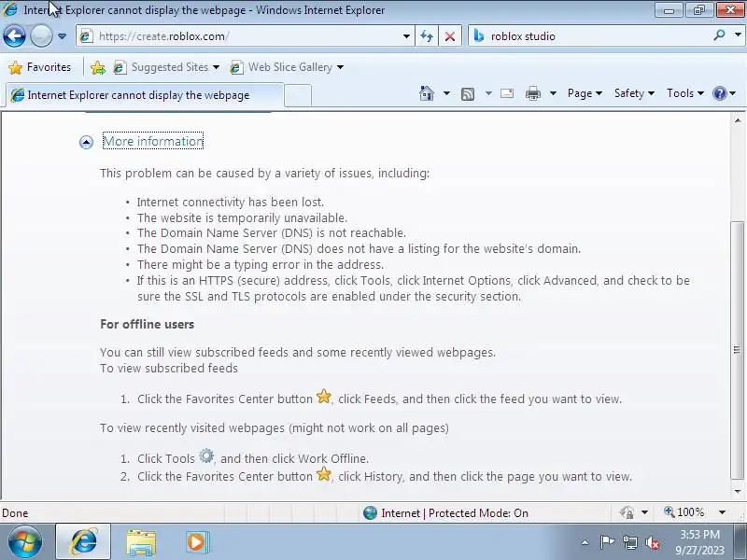This screenshot has height=560, width=747.
Task: Click the Read Mail envelope icon
Action: pyautogui.click(x=507, y=93)
